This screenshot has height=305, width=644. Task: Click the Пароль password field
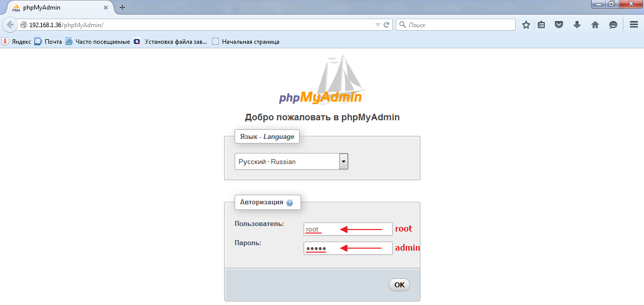pyautogui.click(x=348, y=248)
